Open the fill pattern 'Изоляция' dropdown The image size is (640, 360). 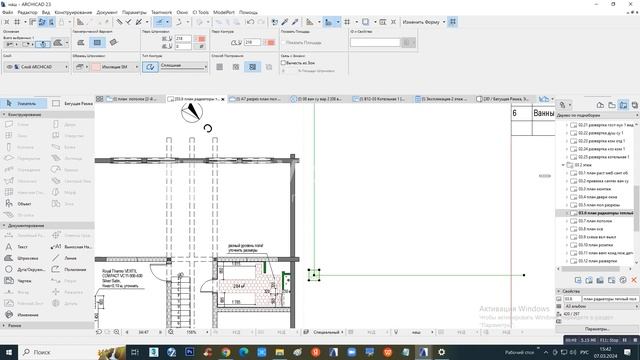coord(115,67)
